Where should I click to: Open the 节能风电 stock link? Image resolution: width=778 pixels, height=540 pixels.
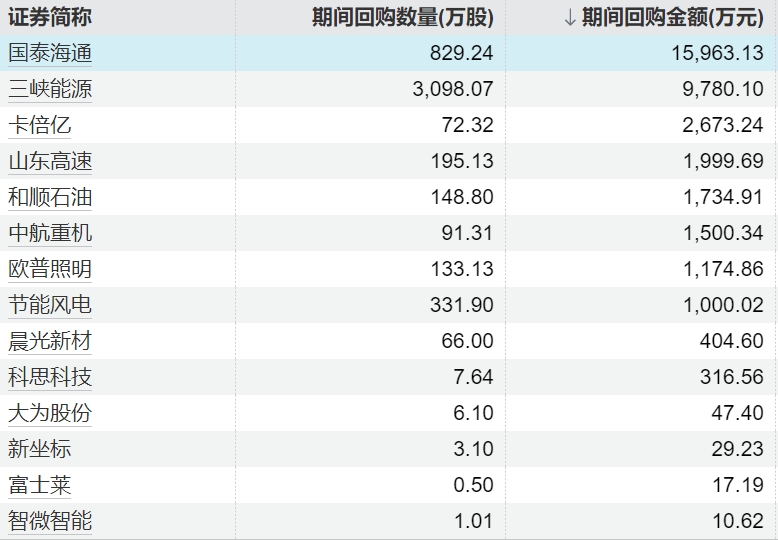[50, 306]
